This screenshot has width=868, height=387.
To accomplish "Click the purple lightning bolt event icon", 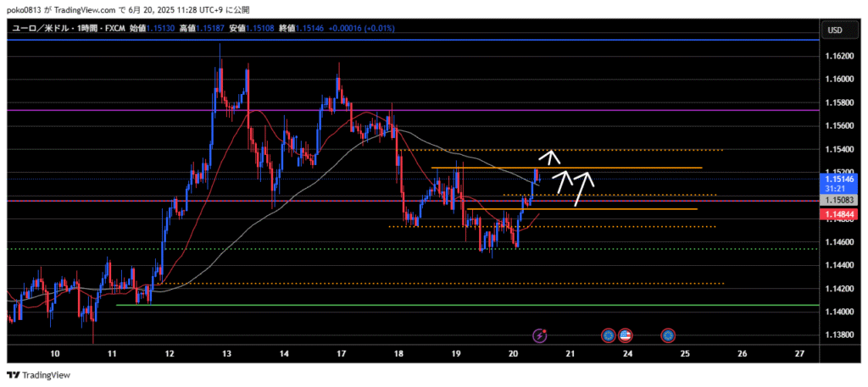I will coord(542,336).
